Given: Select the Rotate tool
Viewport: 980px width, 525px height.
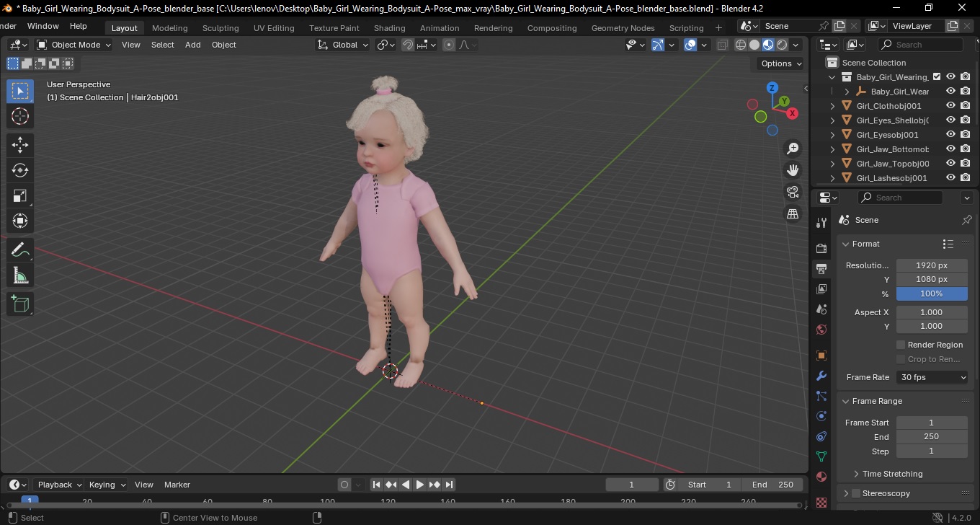Looking at the screenshot, I should pyautogui.click(x=20, y=170).
